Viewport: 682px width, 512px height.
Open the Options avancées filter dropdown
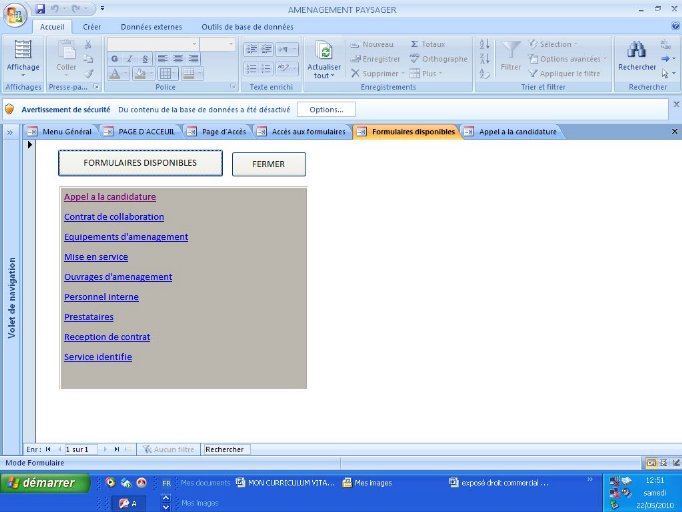[x=567, y=59]
